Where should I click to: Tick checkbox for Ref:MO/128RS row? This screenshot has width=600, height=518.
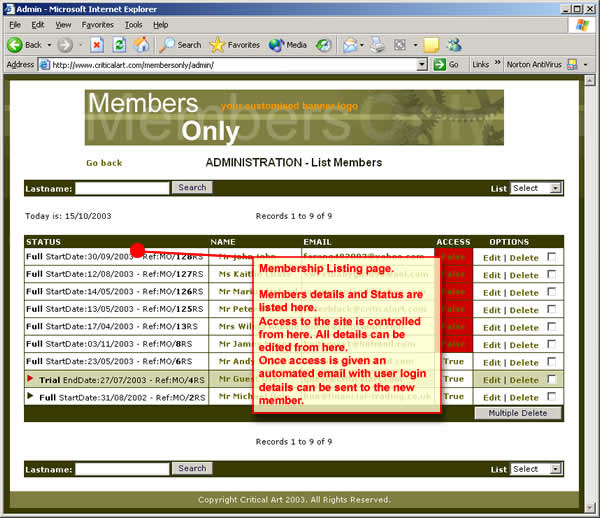[551, 257]
